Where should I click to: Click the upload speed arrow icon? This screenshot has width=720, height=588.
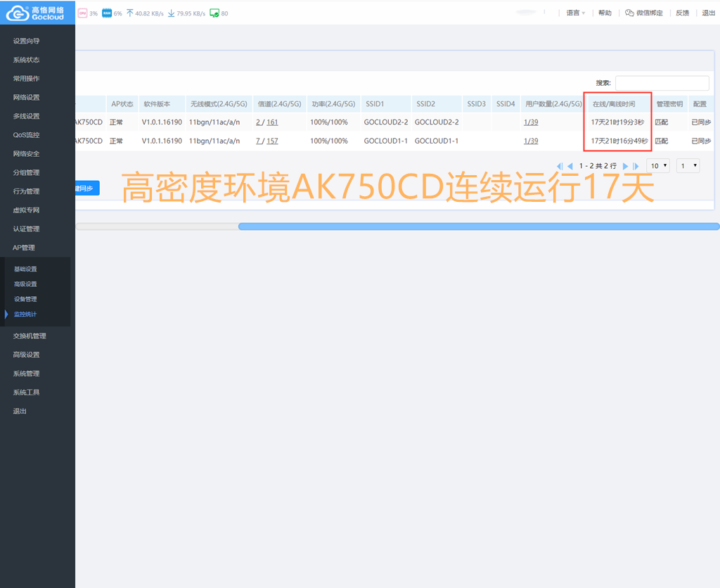click(x=130, y=13)
